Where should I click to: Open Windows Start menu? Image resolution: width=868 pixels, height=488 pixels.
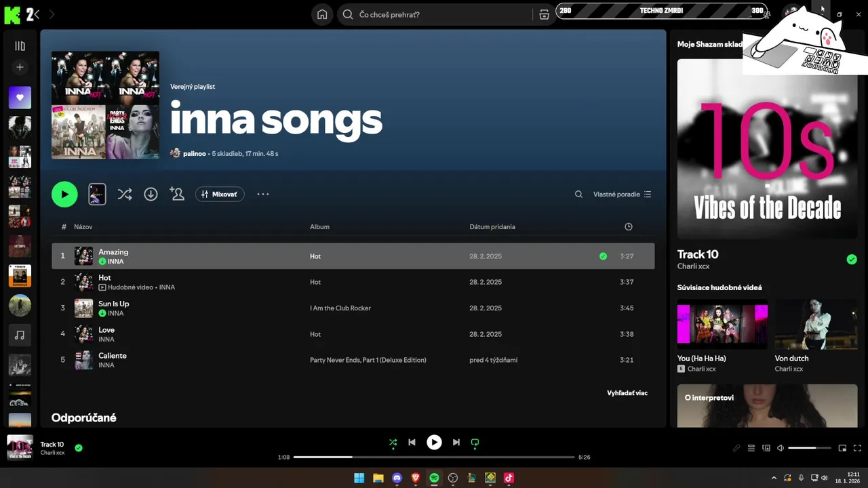[359, 478]
